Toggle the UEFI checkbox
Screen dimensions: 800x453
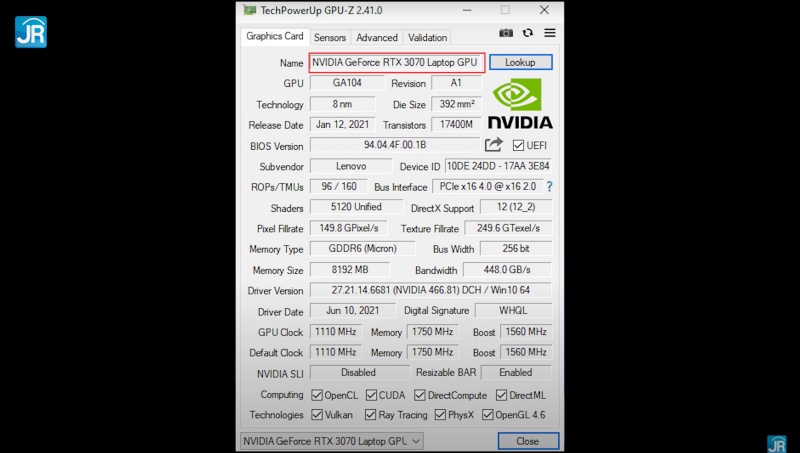(x=518, y=145)
